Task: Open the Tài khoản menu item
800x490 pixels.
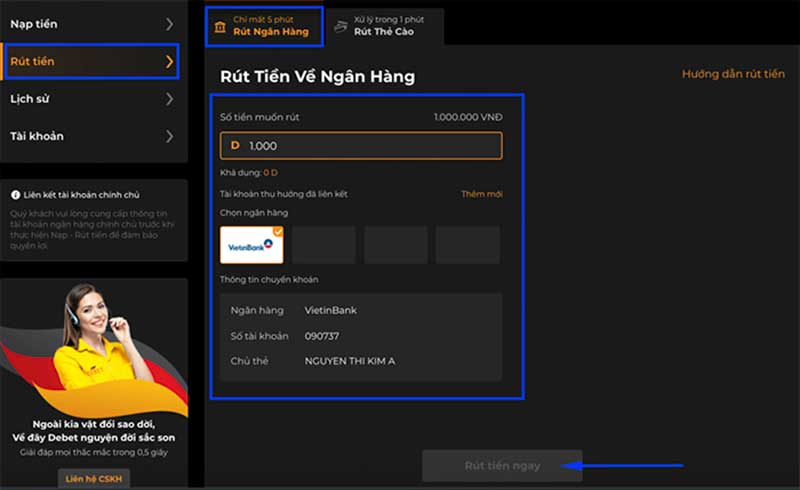Action: click(x=93, y=136)
